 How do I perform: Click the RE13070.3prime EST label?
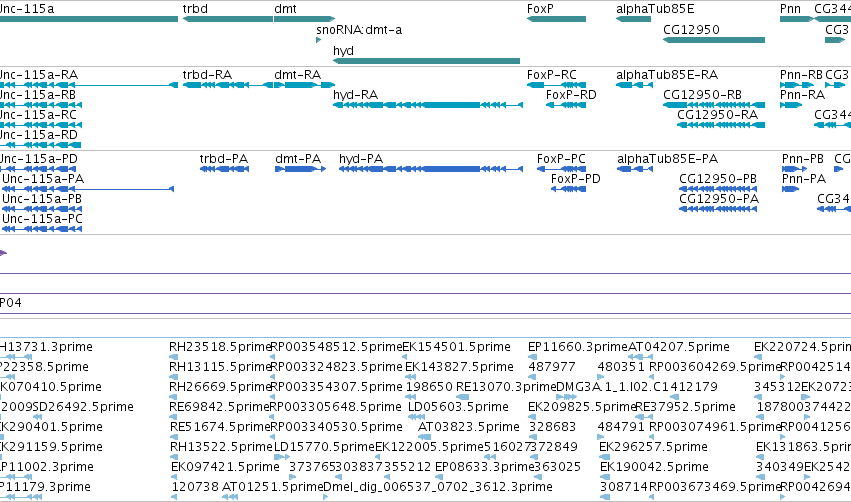pyautogui.click(x=506, y=387)
